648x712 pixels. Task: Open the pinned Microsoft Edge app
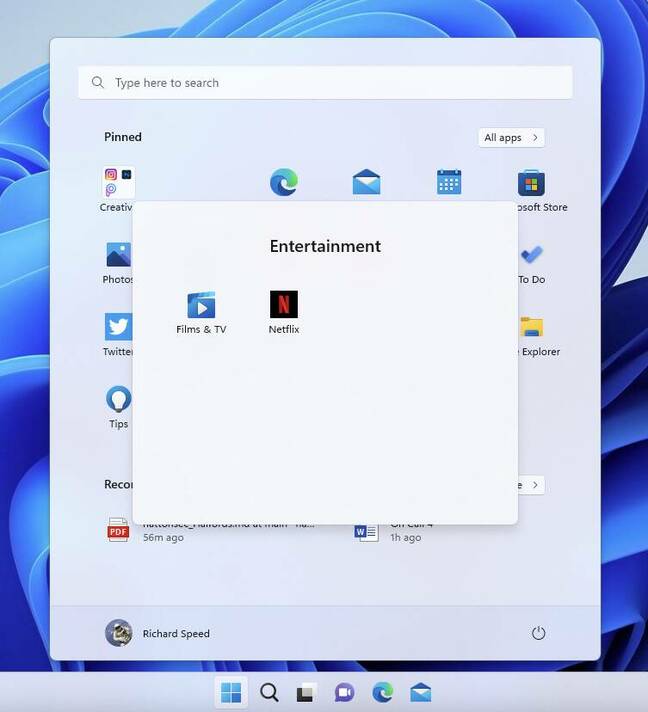(284, 182)
